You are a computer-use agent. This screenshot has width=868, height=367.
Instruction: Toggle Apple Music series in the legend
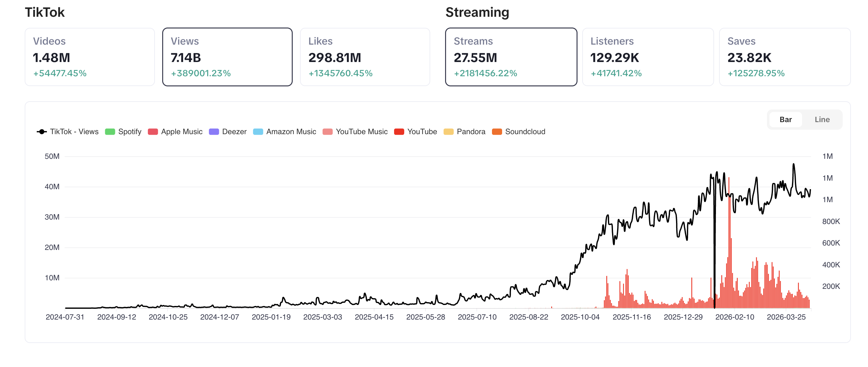pos(175,132)
